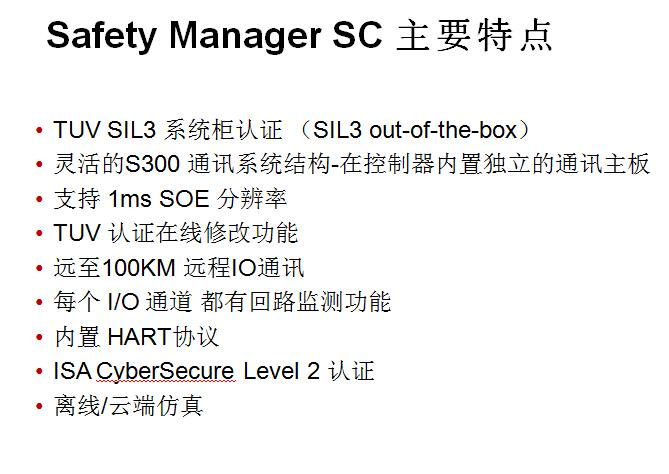Screen dimensions: 669x474
Task: Click the red bullet dot before '内置 HART协议'
Action: 40,337
